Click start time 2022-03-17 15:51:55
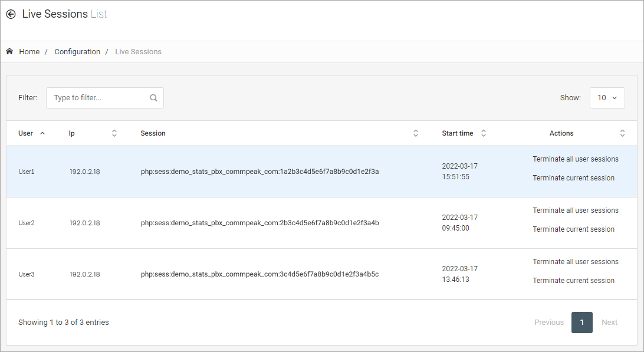 pos(459,171)
